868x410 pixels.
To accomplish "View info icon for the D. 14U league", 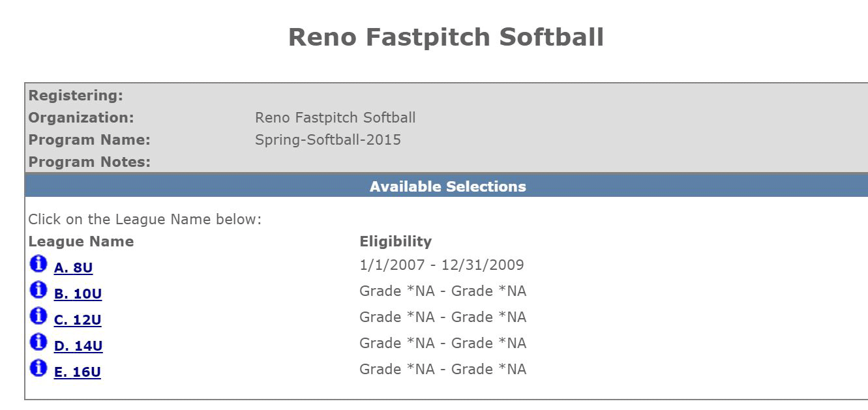I will [x=38, y=342].
